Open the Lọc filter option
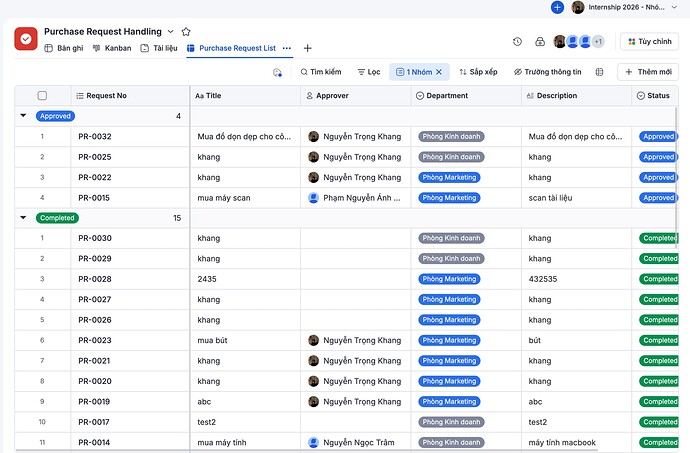 [x=369, y=72]
